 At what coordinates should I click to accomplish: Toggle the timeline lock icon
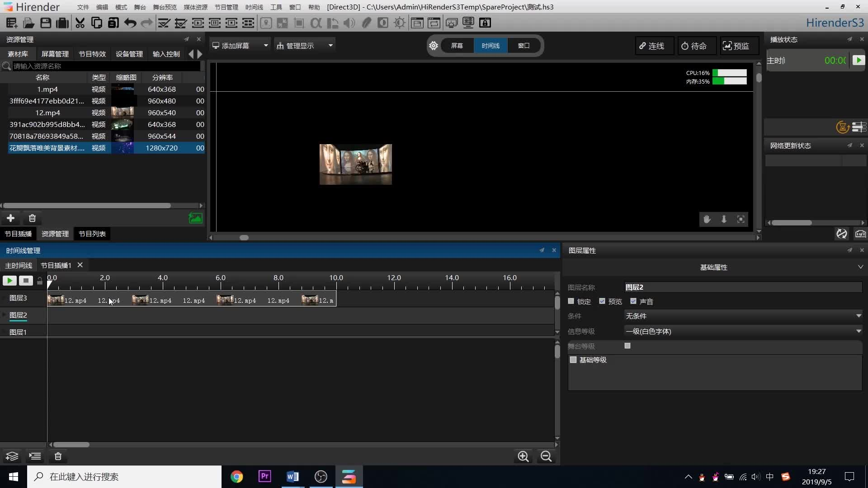coord(40,281)
